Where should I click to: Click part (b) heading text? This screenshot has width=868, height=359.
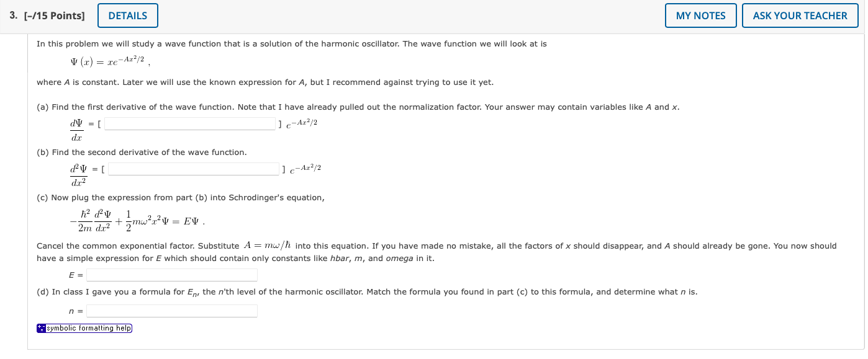pyautogui.click(x=143, y=152)
